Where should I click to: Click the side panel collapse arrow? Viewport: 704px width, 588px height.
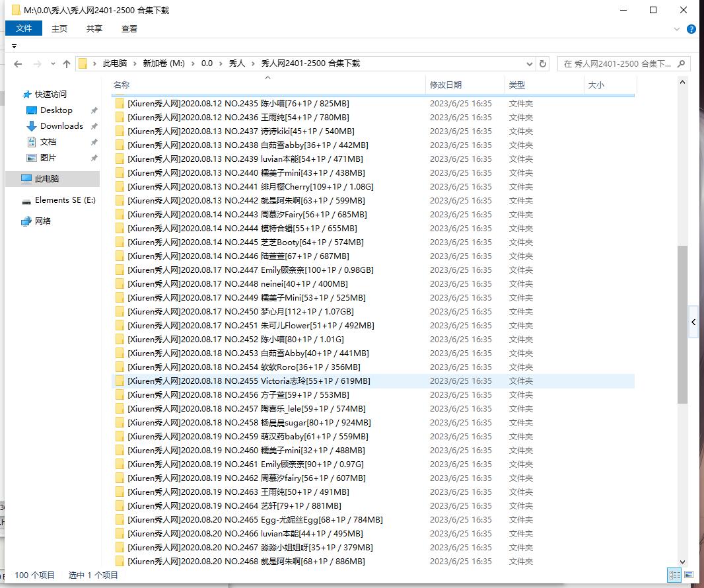[693, 322]
